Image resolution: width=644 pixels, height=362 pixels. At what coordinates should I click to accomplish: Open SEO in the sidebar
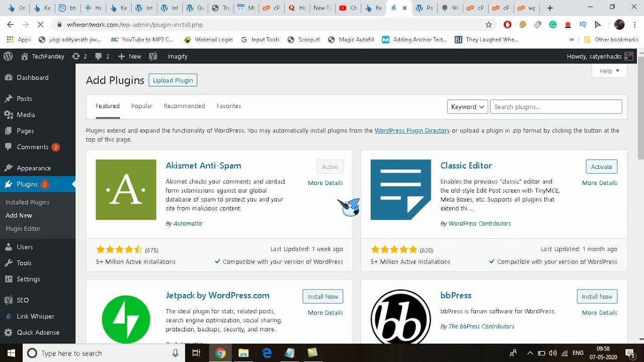tap(23, 300)
